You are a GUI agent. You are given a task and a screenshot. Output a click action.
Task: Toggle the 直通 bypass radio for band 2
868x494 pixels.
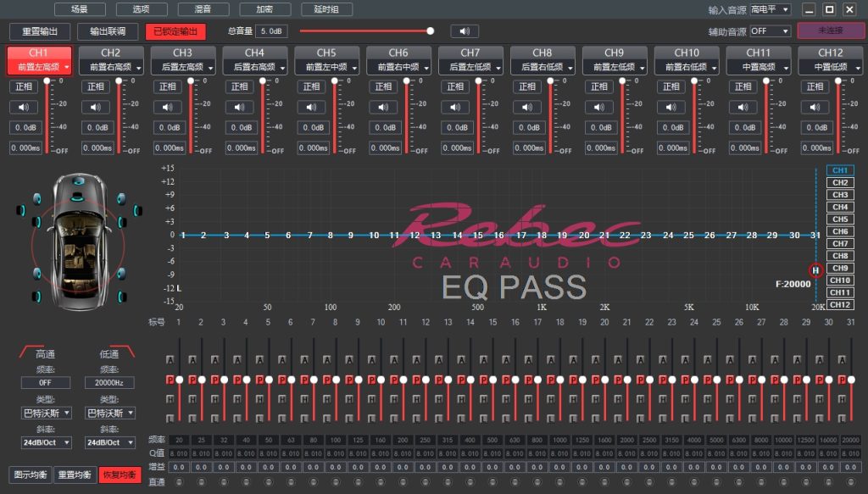201,482
